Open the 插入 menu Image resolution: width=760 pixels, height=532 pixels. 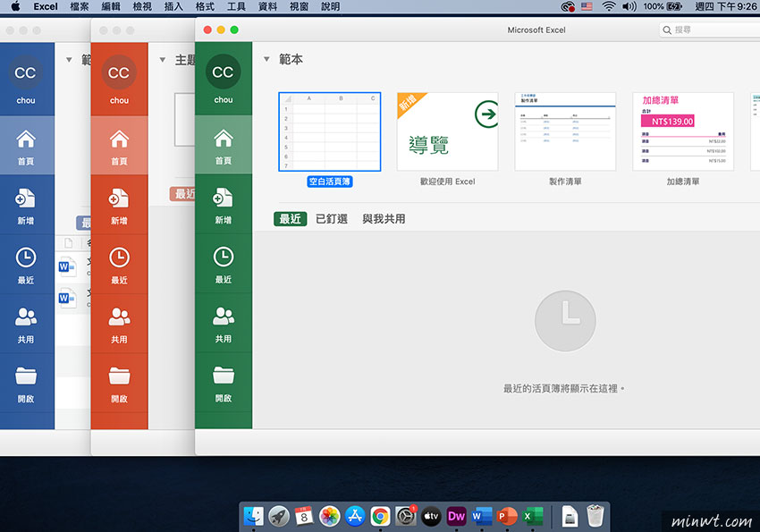[x=173, y=6]
